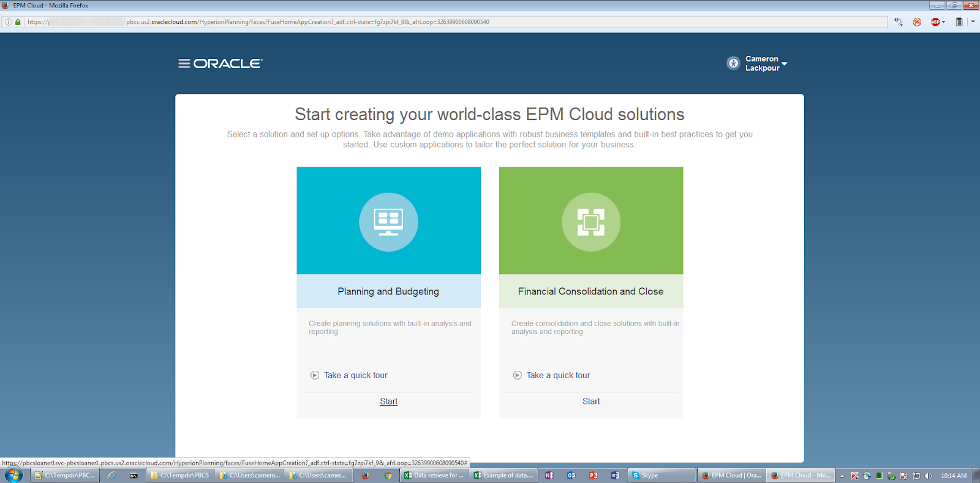
Task: Play quick tour icon for Planning and Budgeting
Action: 315,375
